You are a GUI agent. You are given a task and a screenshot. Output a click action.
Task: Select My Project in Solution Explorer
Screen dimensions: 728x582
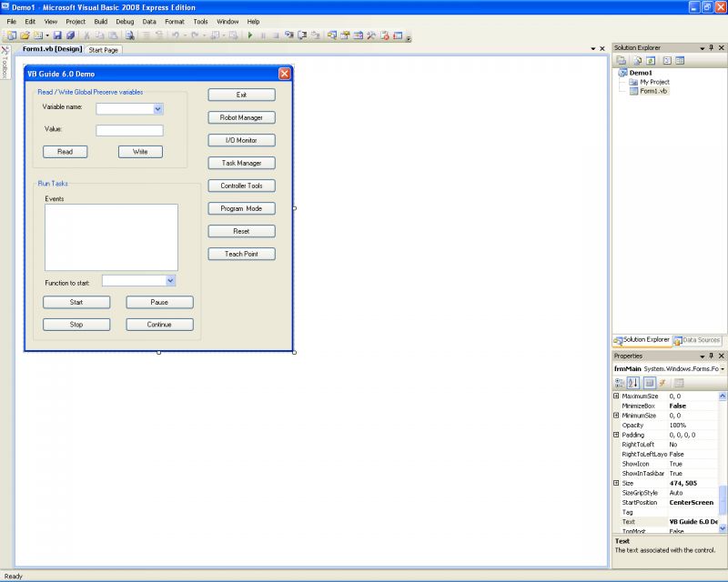[x=654, y=82]
